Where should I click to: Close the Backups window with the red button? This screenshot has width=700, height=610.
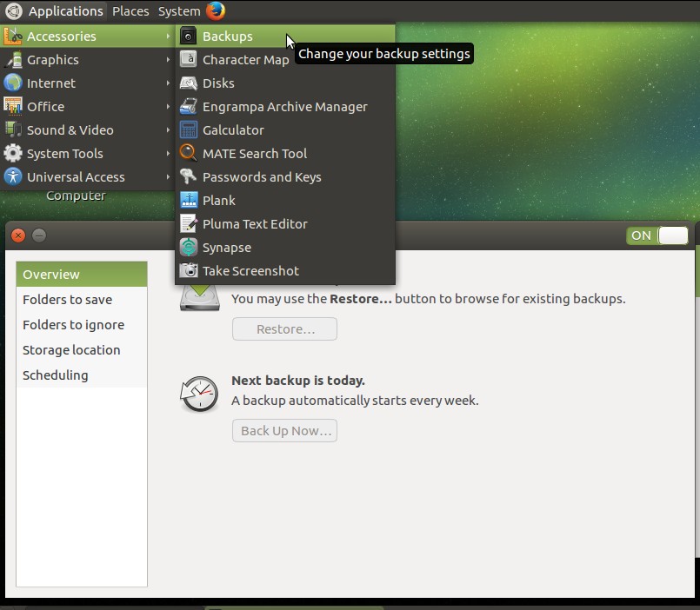pyautogui.click(x=18, y=235)
